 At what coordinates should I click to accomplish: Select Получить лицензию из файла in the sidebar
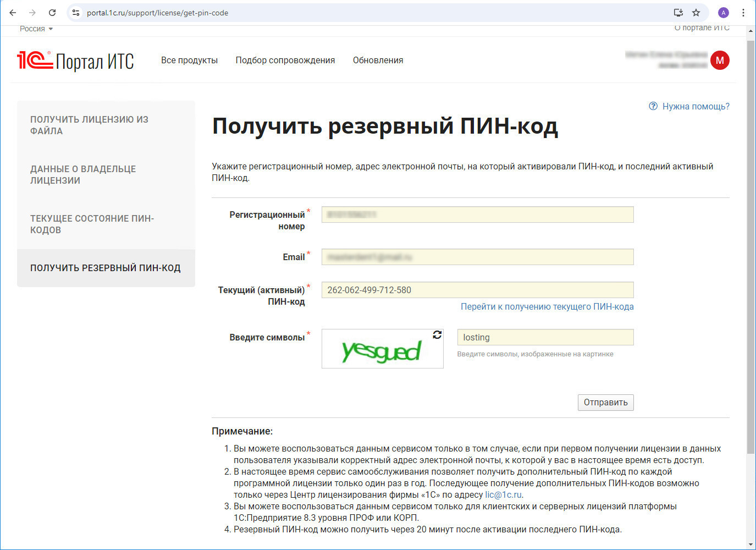106,125
